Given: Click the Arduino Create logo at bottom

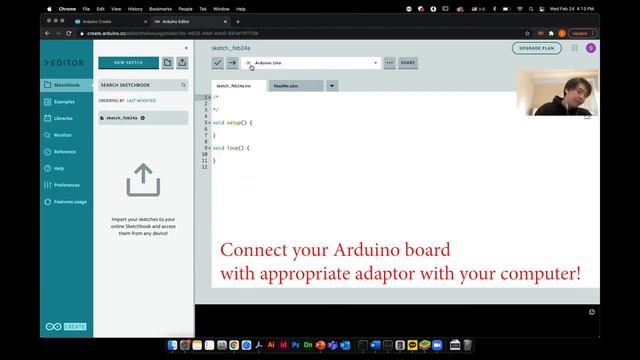Looking at the screenshot, I should tap(66, 327).
